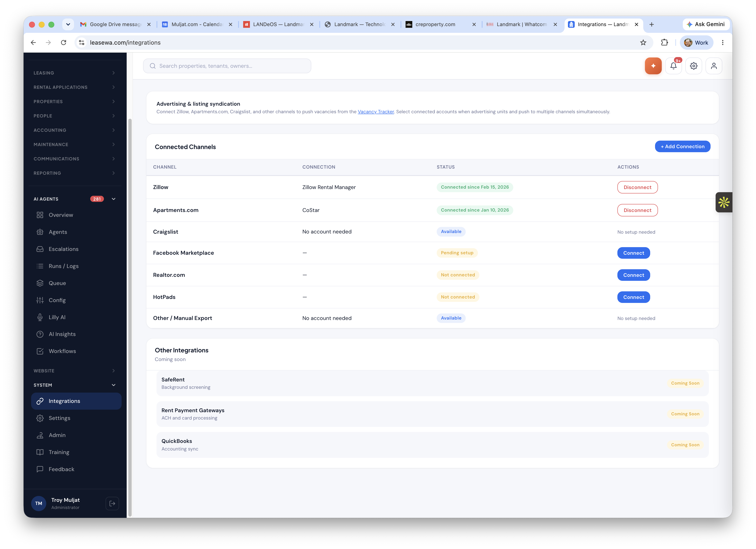Expand the Communications section
The image size is (756, 549).
75,159
